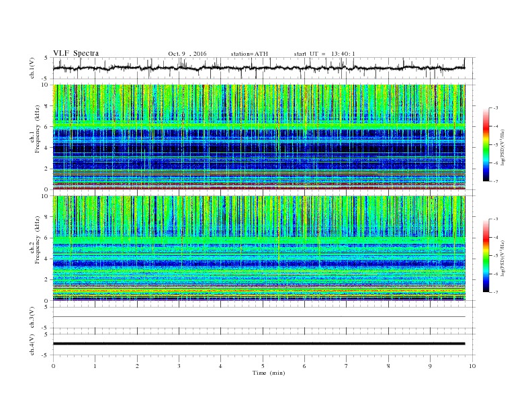Click the ch.2 spectrogram "6" kHz tick label
Screen dimensions: 532x411
pyautogui.click(x=46, y=238)
